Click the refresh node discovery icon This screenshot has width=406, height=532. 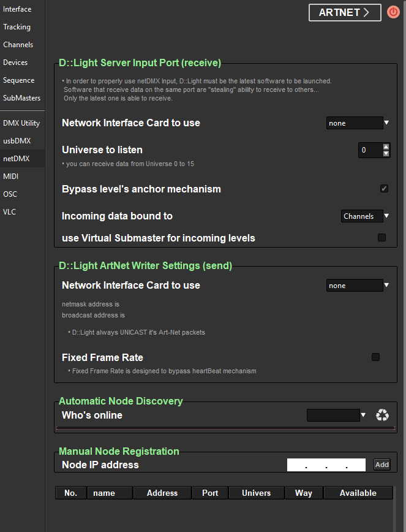382,416
